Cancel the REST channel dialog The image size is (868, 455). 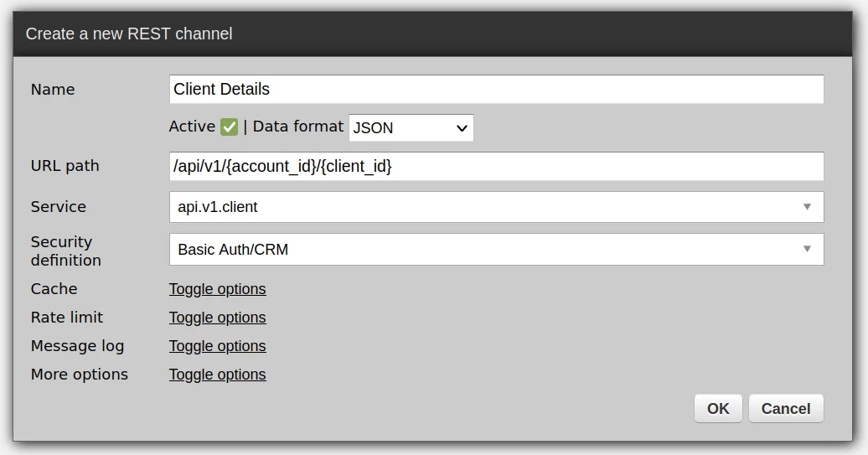pyautogui.click(x=785, y=409)
